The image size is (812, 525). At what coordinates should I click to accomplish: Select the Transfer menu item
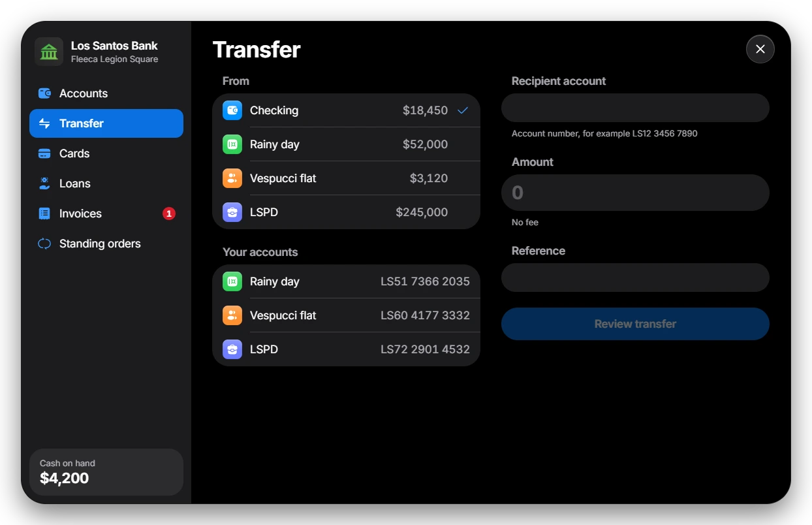(106, 123)
